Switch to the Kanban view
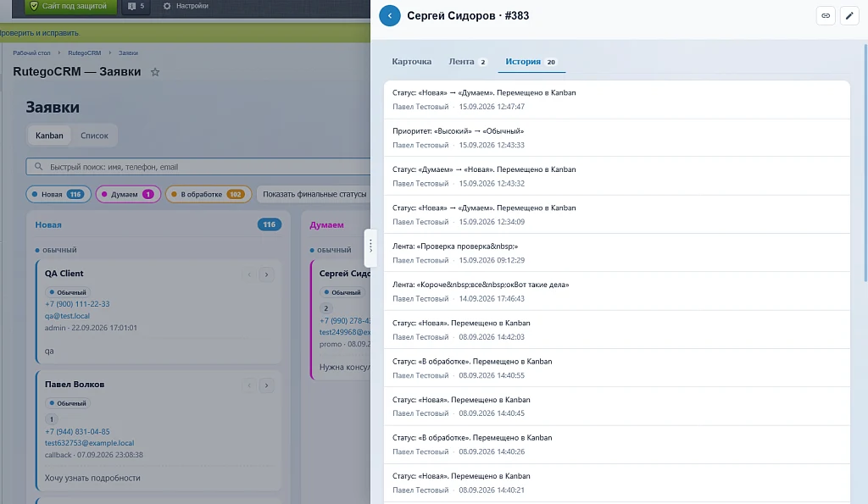The height and width of the screenshot is (504, 868). pyautogui.click(x=49, y=136)
